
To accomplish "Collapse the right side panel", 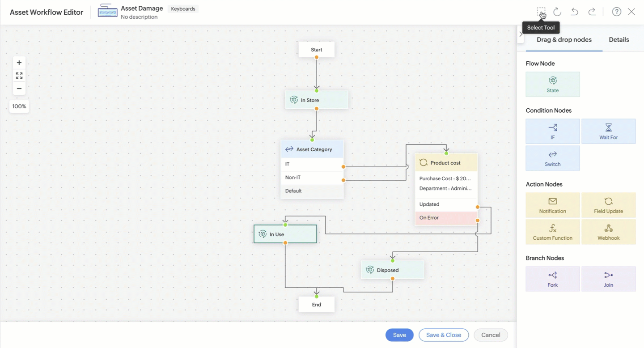I will (x=521, y=34).
